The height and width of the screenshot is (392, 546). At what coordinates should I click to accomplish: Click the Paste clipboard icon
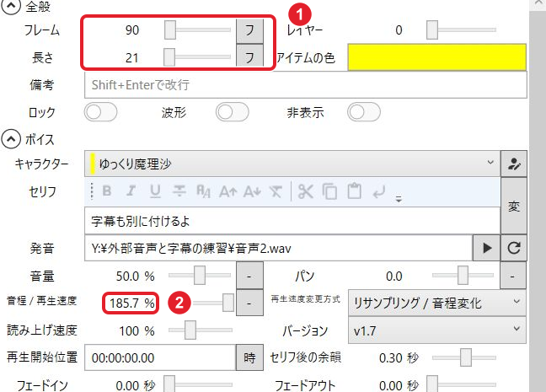(354, 191)
